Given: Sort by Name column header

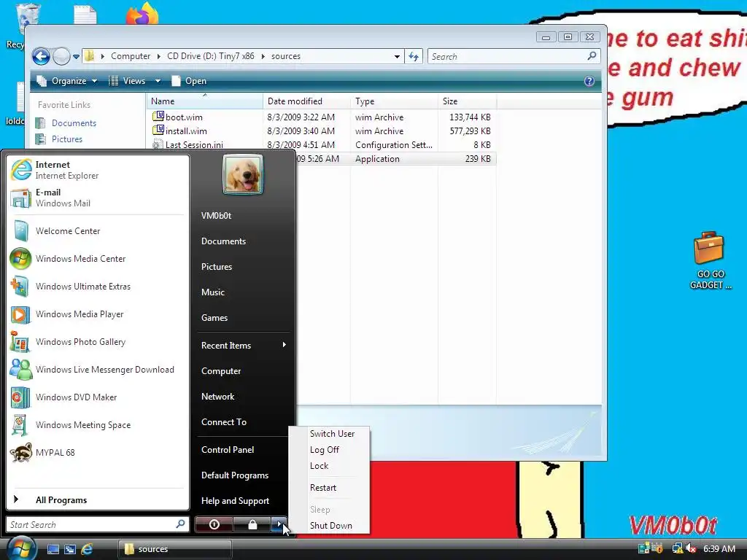Looking at the screenshot, I should coord(205,101).
